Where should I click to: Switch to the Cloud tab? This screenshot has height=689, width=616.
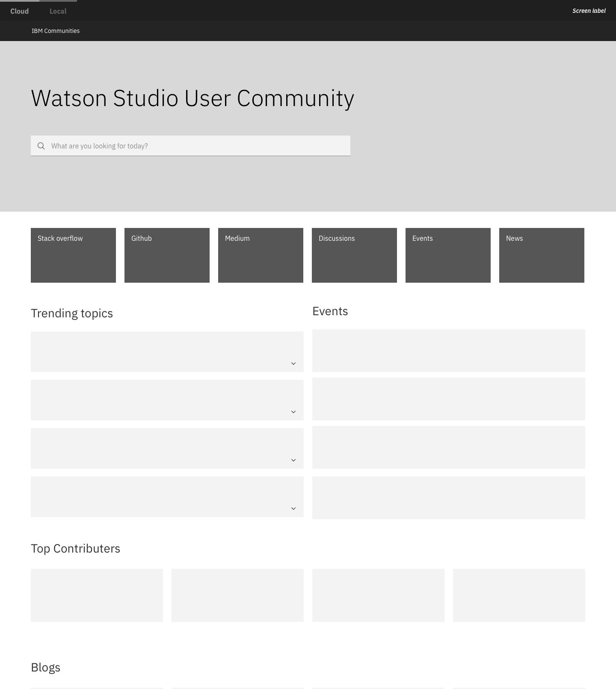coord(20,11)
